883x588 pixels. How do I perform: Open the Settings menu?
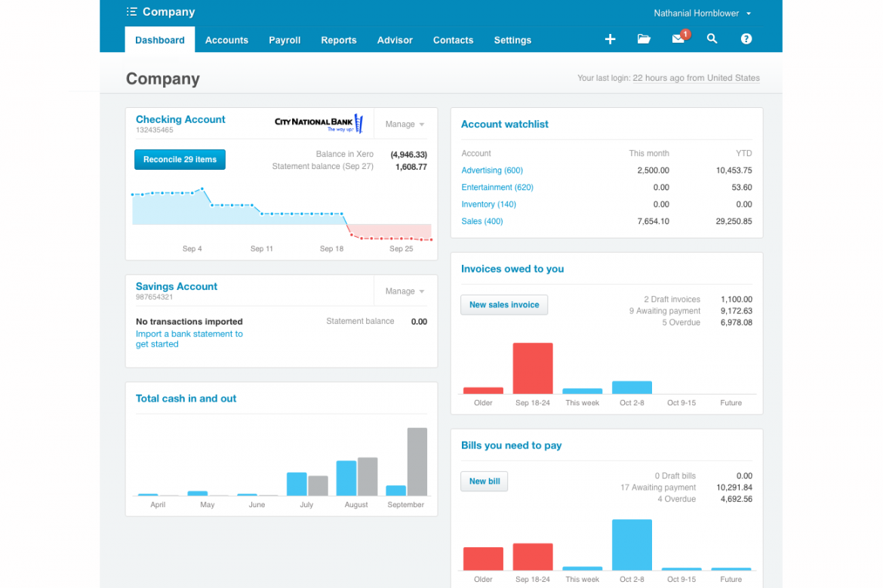tap(512, 40)
